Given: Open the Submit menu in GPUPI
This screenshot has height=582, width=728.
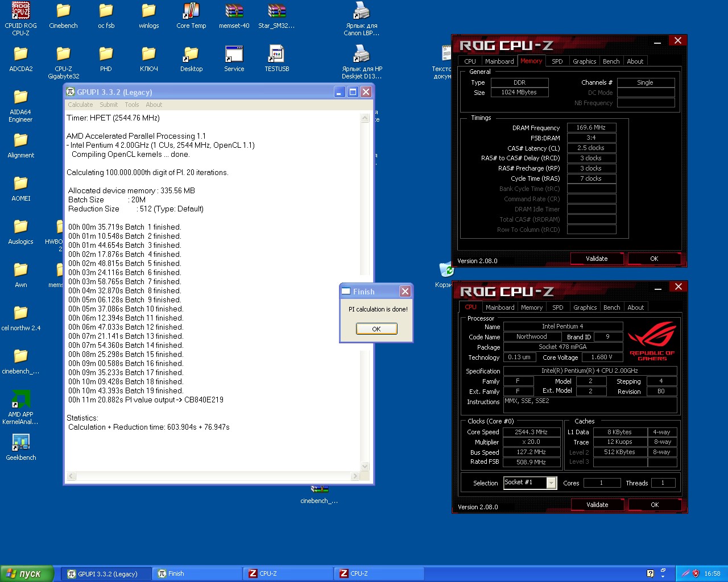Looking at the screenshot, I should (x=109, y=105).
